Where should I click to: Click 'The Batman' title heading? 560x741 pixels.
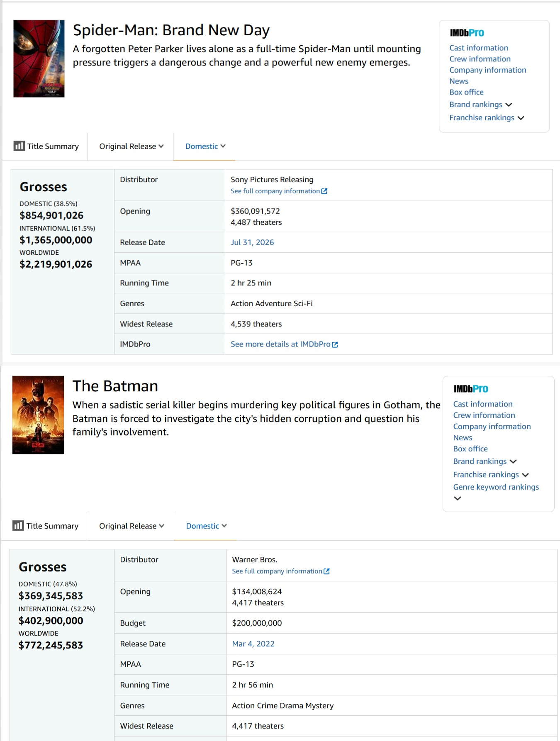[115, 386]
